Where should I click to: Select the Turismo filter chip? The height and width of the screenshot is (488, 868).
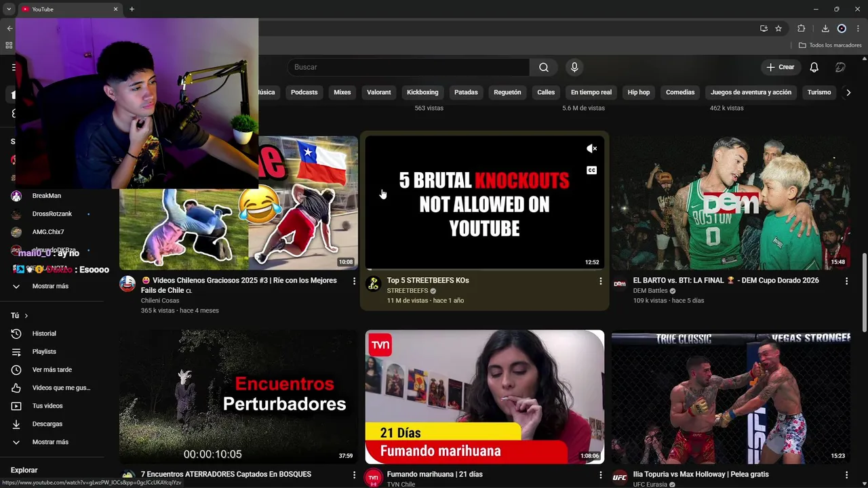(x=819, y=92)
